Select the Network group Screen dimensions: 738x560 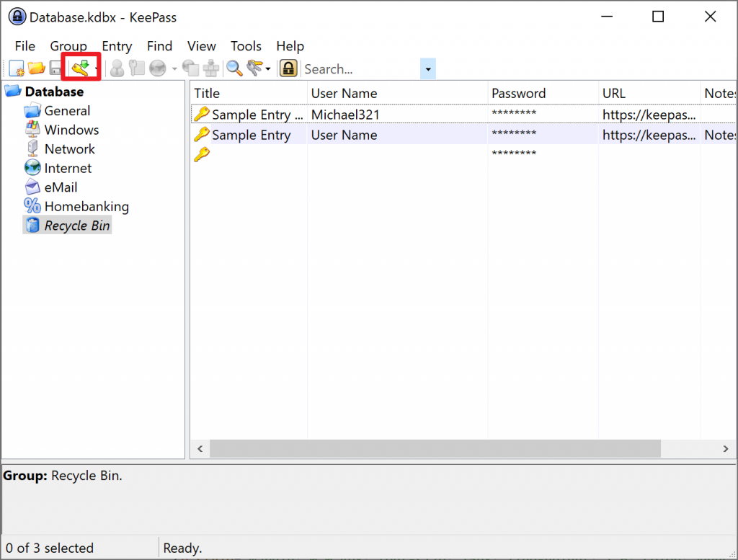pos(70,149)
